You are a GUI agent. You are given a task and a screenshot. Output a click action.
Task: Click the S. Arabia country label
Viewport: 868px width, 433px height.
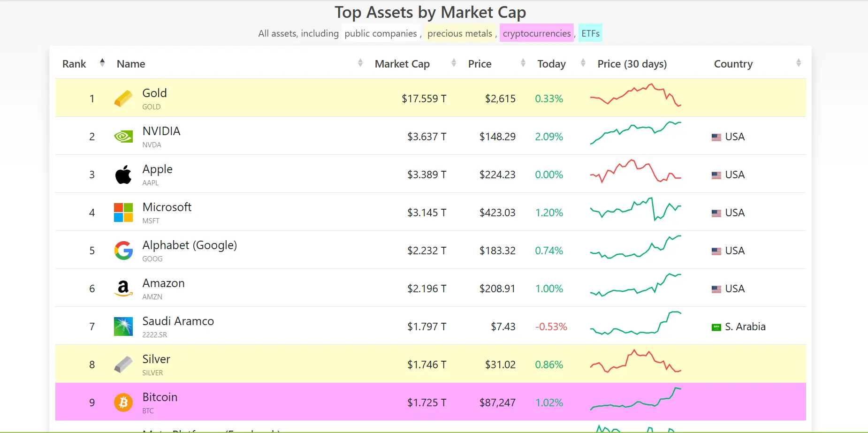pos(745,327)
